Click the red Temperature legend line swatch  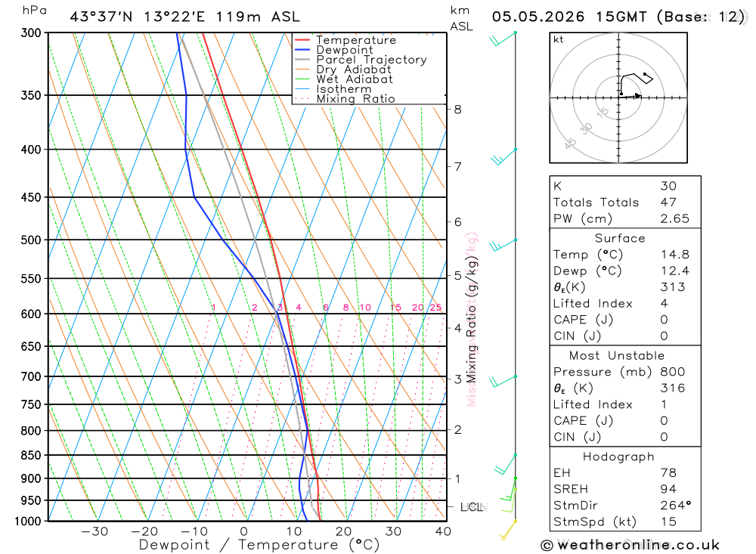coord(302,40)
